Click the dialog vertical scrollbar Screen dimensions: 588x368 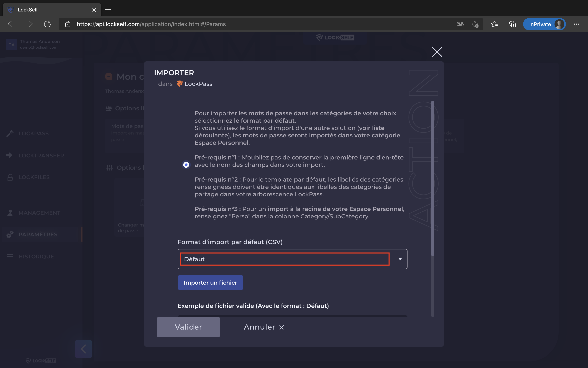coord(432,178)
